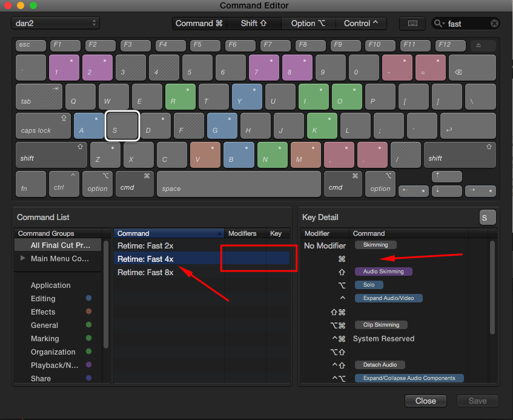Sort by the Command column header

[169, 233]
